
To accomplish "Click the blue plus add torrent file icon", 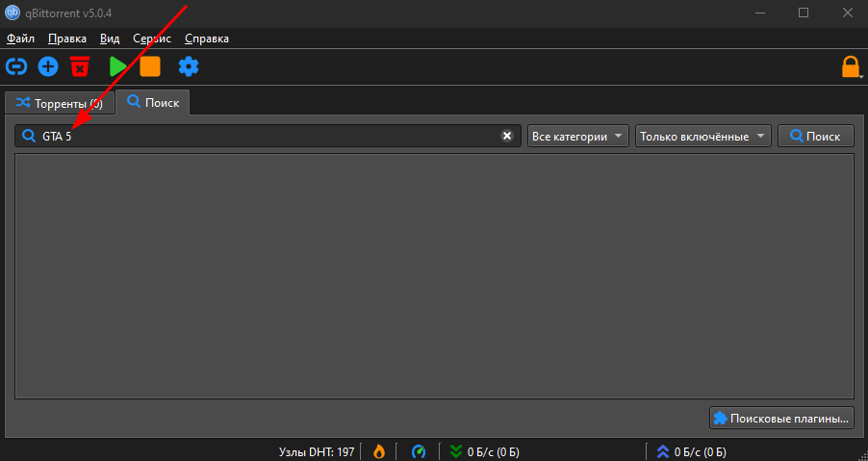I will [x=48, y=67].
